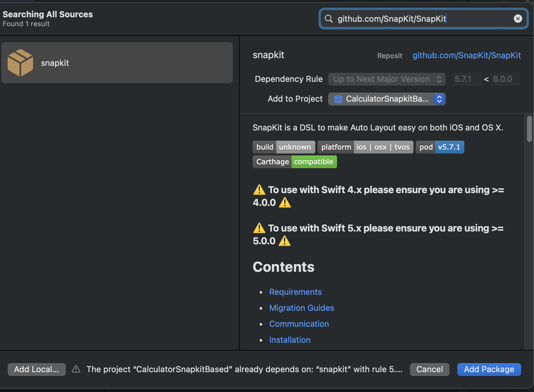This screenshot has width=534, height=392.
Task: Open the Dependency Rule dropdown
Action: coord(387,79)
